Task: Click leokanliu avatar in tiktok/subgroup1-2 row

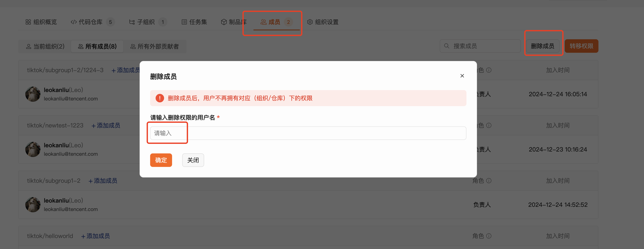Action: click(x=33, y=205)
